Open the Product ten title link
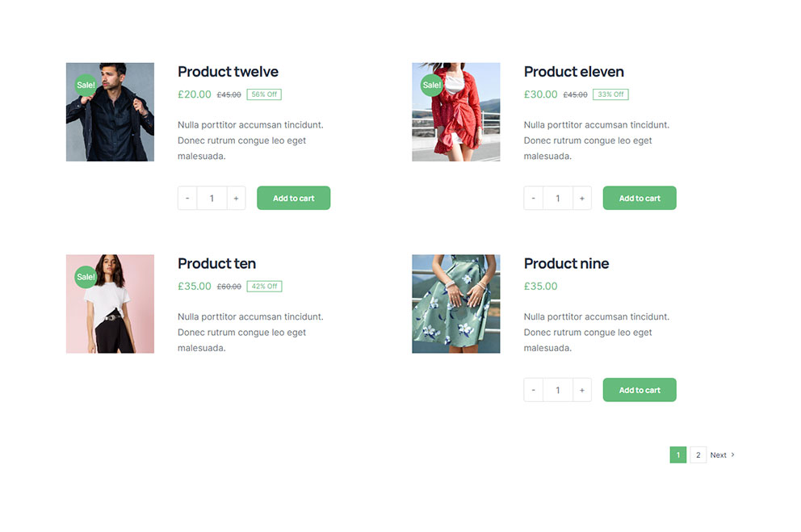The width and height of the screenshot is (801, 532). [x=216, y=264]
